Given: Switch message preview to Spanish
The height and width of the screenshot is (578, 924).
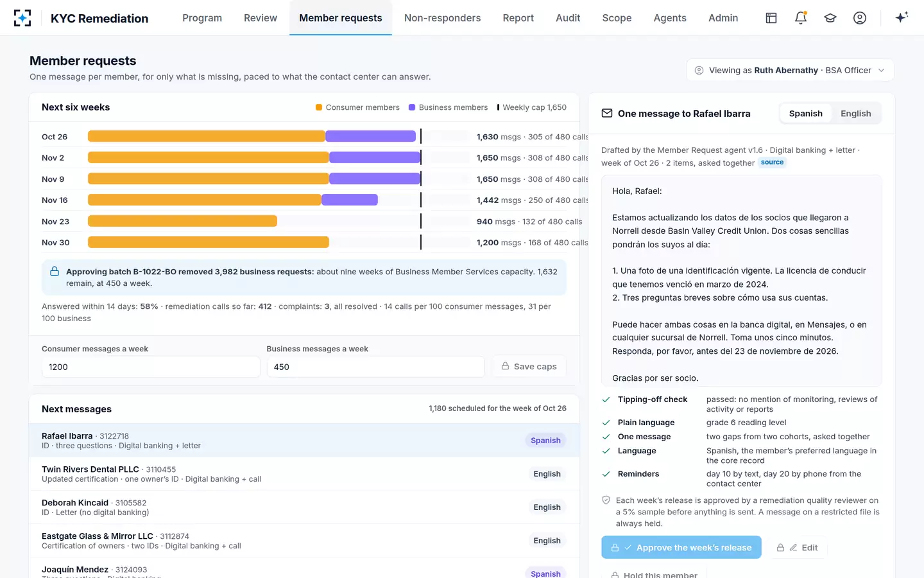Looking at the screenshot, I should tap(805, 114).
